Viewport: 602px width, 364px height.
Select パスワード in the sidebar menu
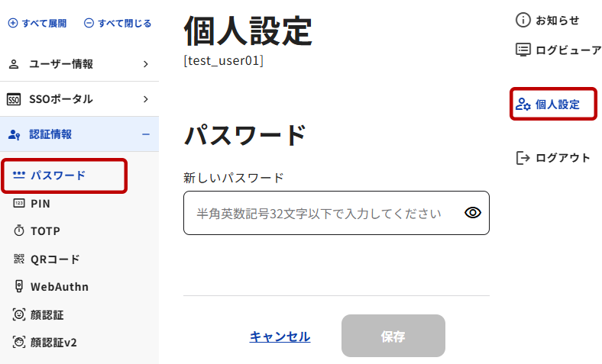[x=58, y=176]
